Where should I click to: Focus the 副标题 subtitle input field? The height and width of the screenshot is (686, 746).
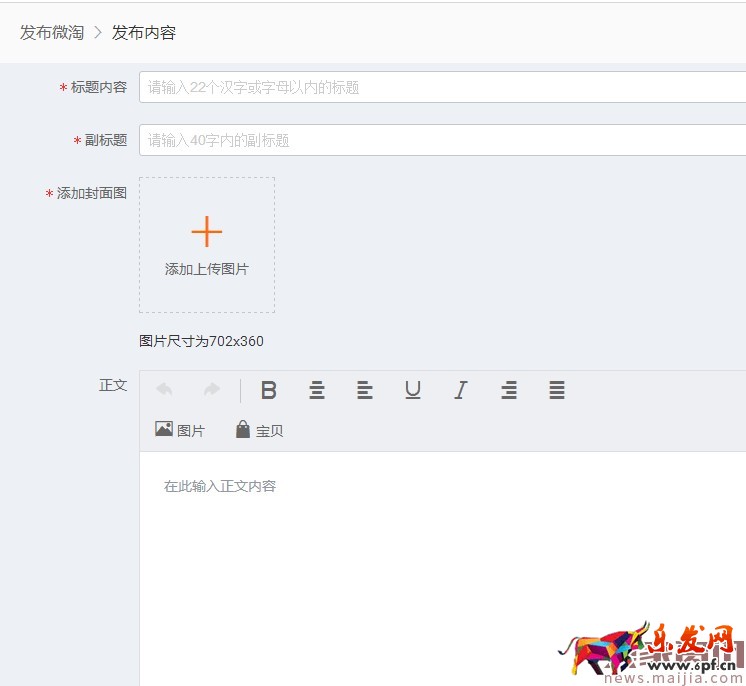pyautogui.click(x=442, y=140)
